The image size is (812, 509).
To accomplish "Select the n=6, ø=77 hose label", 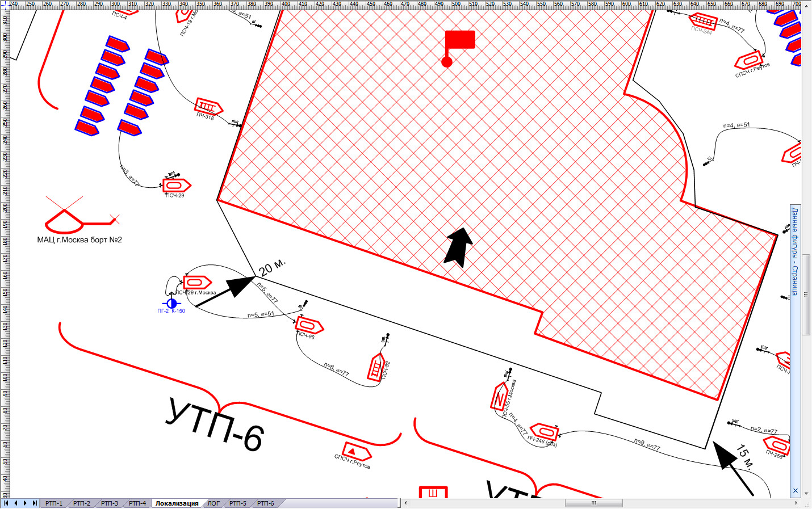I will click(x=336, y=370).
